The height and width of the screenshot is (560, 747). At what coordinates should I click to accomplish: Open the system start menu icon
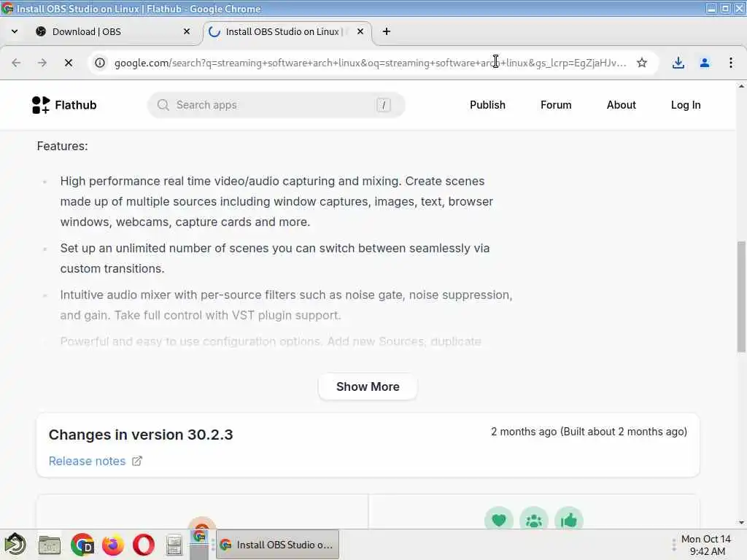pyautogui.click(x=15, y=544)
